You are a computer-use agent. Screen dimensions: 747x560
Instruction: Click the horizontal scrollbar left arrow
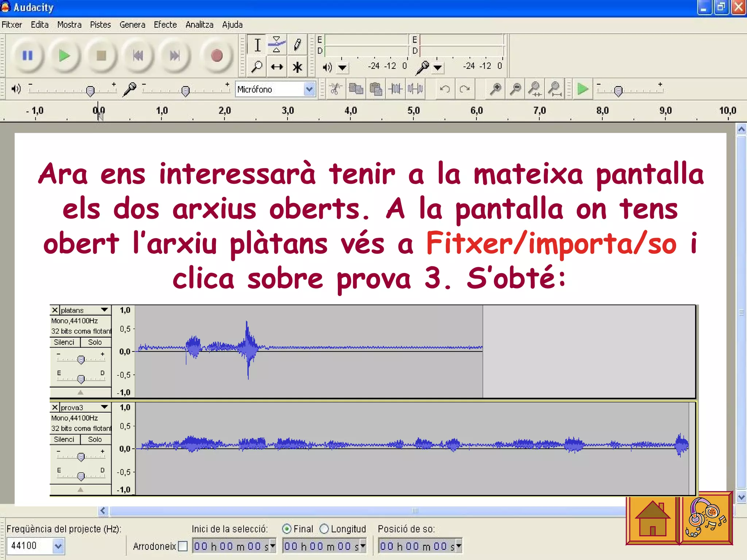(103, 510)
